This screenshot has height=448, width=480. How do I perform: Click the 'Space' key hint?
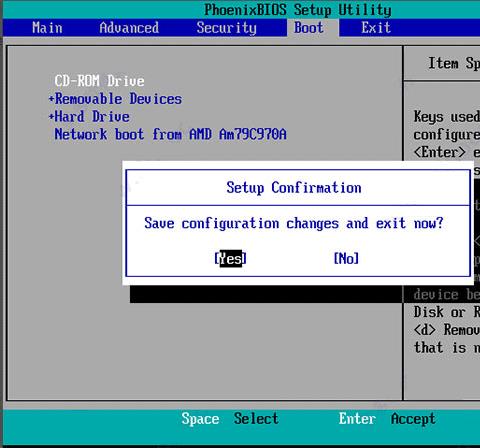[200, 419]
